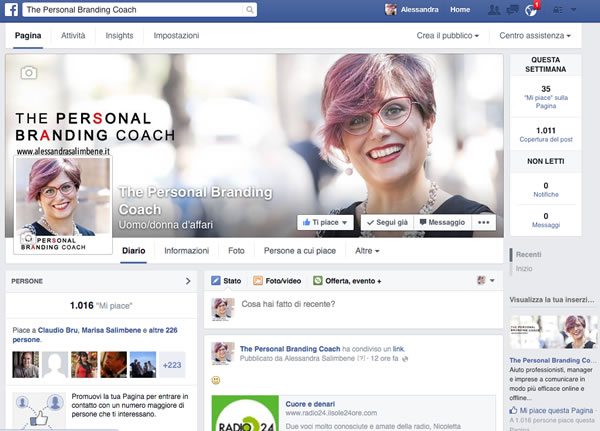Click the Facebook logo icon
Image resolution: width=600 pixels, height=431 pixels.
tap(11, 9)
